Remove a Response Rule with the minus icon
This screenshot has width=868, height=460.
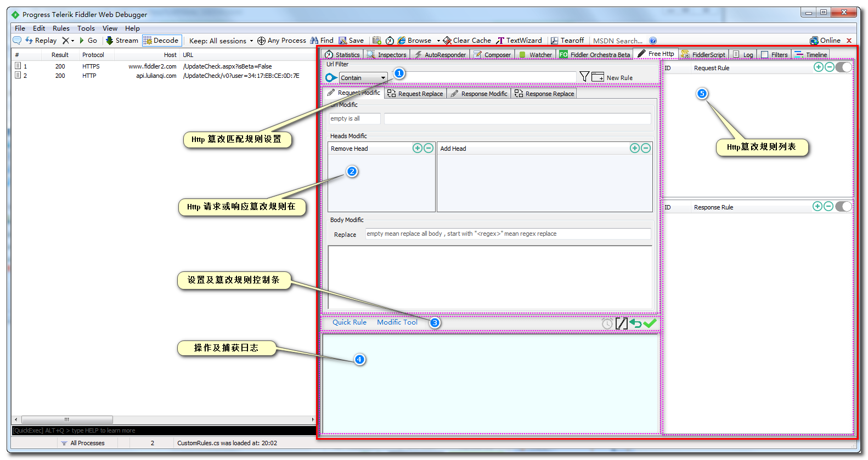[828, 206]
